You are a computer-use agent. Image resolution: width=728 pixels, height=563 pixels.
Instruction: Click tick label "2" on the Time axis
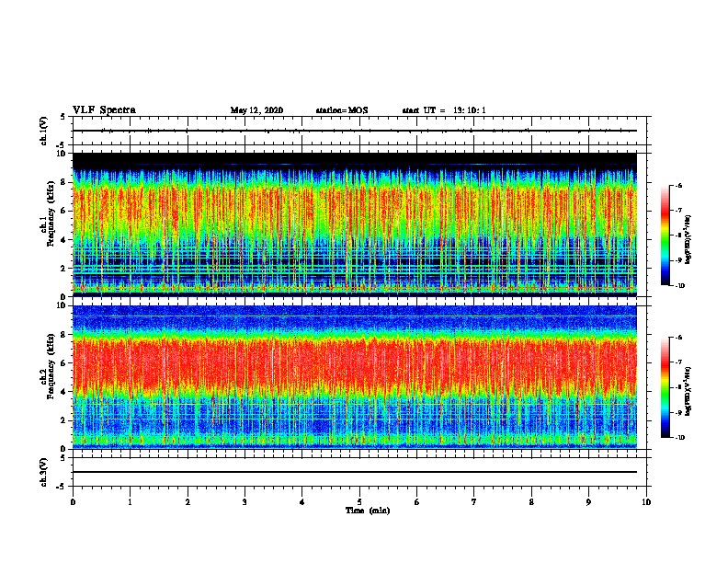coord(188,502)
